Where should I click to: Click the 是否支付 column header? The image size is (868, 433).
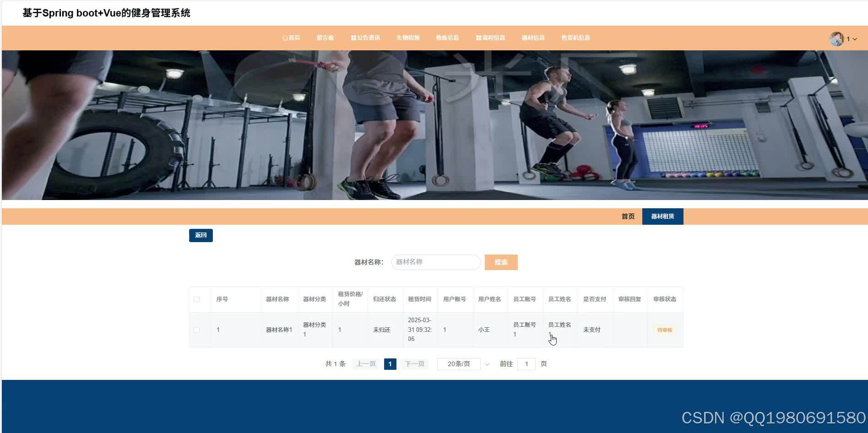point(595,299)
